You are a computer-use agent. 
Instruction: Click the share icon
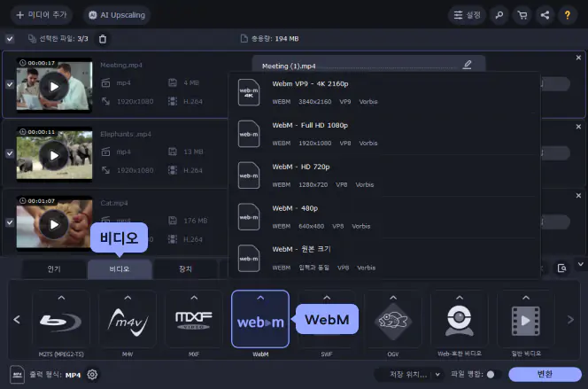click(545, 15)
